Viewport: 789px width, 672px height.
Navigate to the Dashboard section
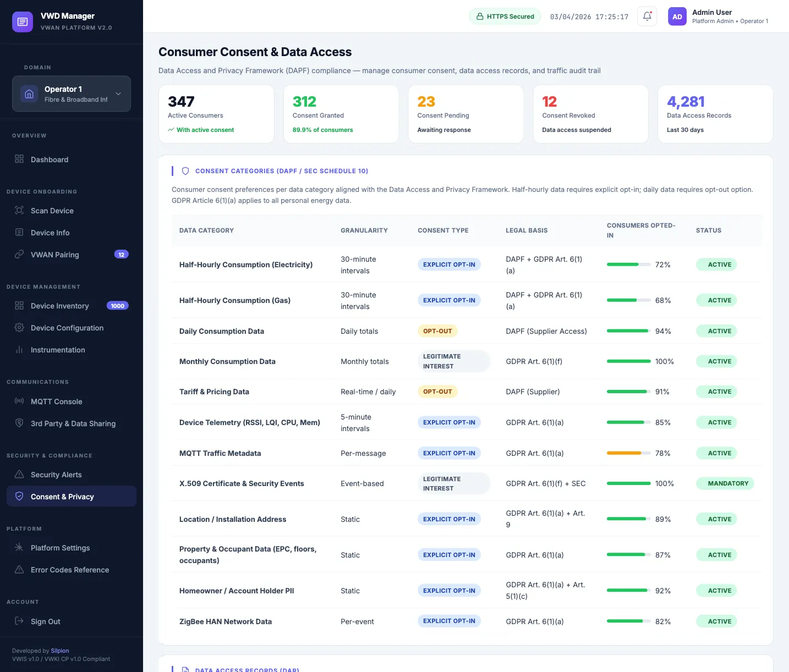point(50,159)
